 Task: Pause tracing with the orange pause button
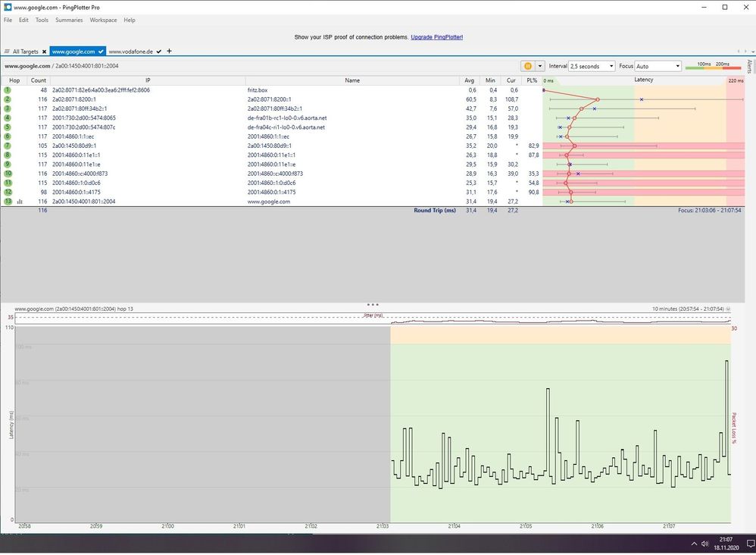(x=527, y=66)
